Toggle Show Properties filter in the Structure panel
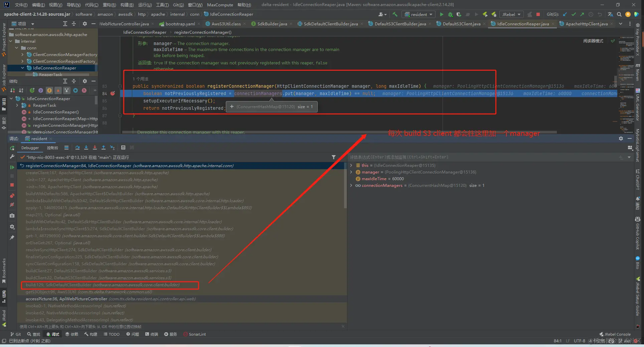The image size is (644, 347). (41, 90)
